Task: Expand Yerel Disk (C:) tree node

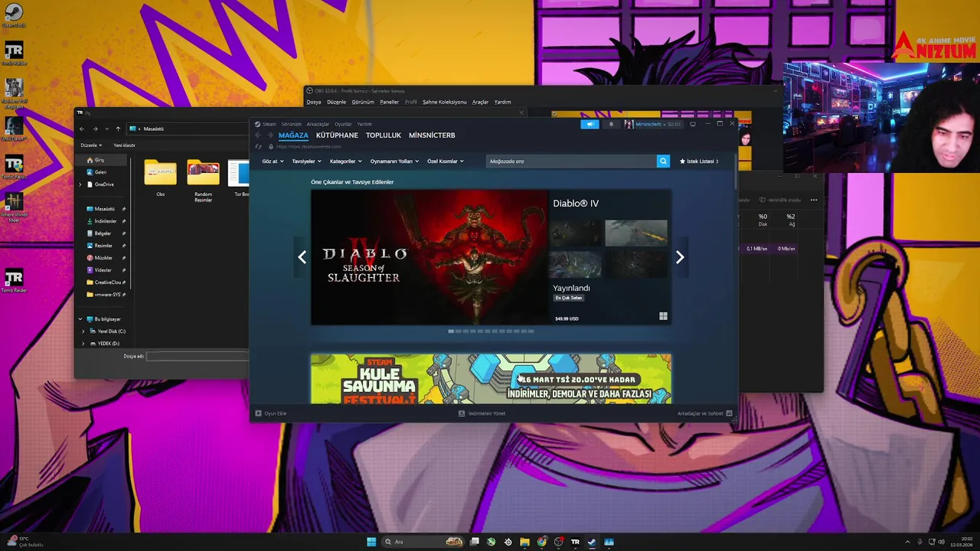Action: [x=83, y=331]
